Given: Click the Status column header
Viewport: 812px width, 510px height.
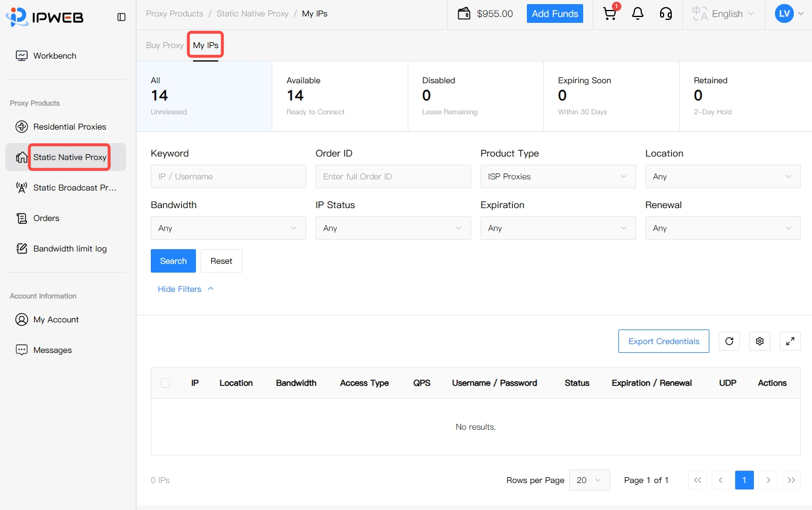Looking at the screenshot, I should [x=577, y=383].
